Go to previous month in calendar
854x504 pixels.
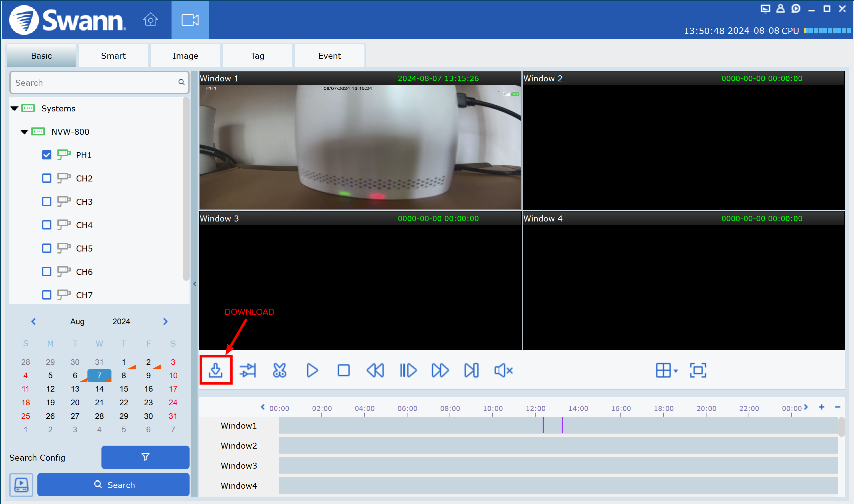[33, 321]
